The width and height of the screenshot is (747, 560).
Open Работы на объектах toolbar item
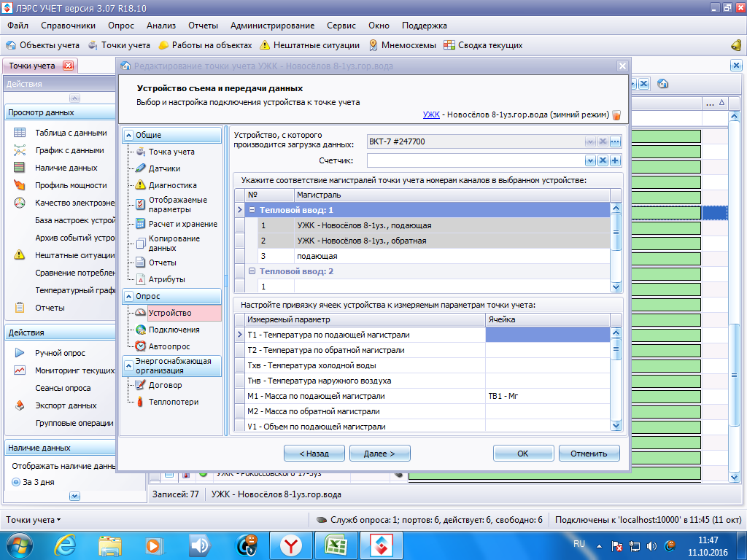pyautogui.click(x=205, y=45)
